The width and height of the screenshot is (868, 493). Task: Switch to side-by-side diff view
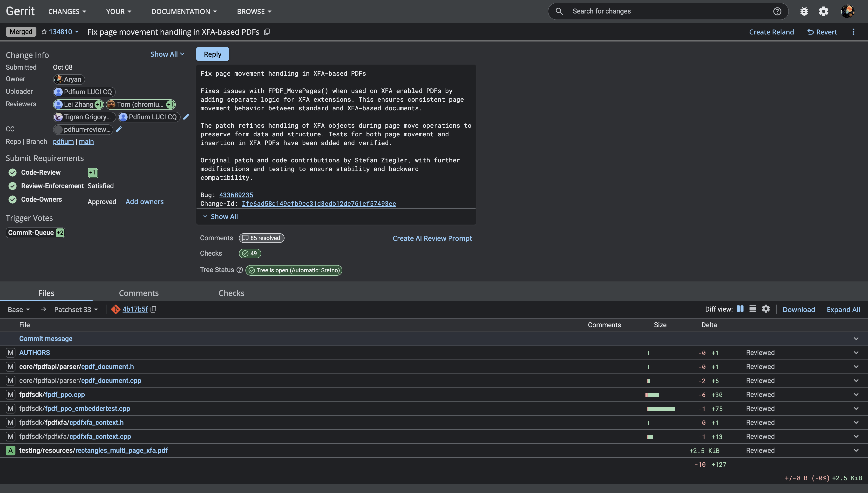click(740, 309)
